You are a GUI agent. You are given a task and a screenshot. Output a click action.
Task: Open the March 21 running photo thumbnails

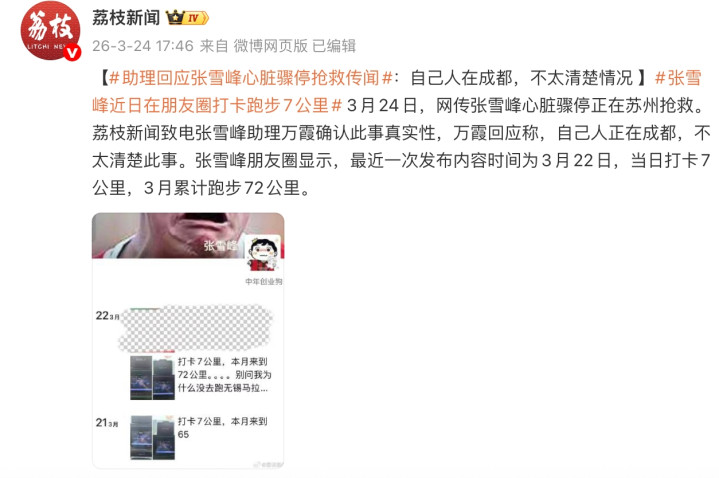(152, 438)
